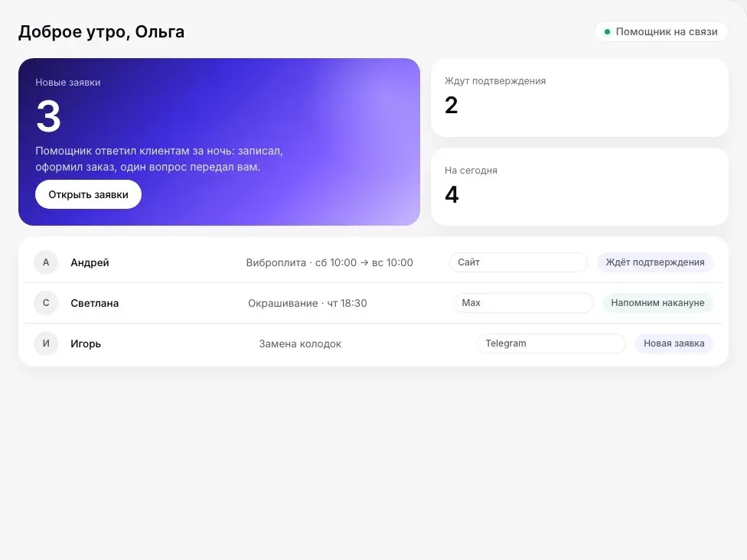Click Андрей's avatar with letter А
Image resolution: width=747 pixels, height=560 pixels.
point(46,262)
